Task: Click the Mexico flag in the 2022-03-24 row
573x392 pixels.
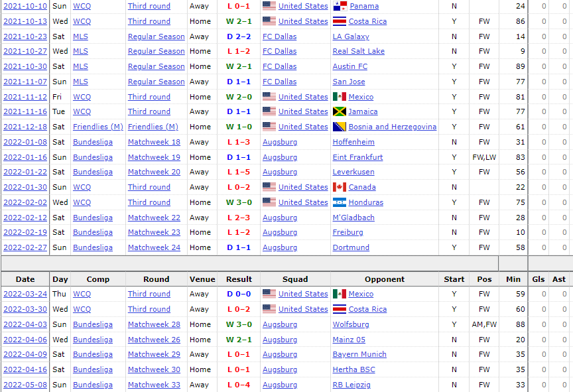Action: point(340,294)
